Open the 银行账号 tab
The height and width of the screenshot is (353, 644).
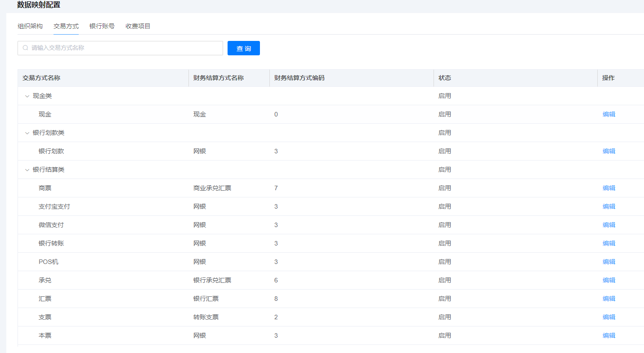102,26
